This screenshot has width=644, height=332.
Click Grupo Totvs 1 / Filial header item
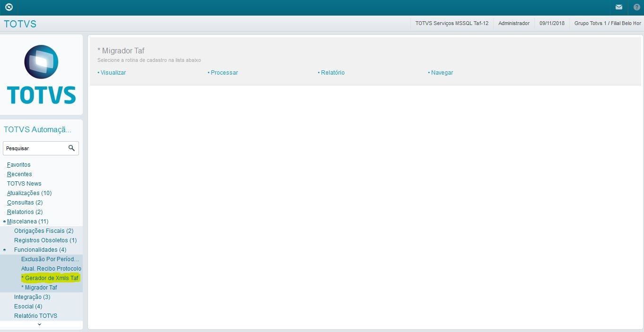click(x=607, y=23)
